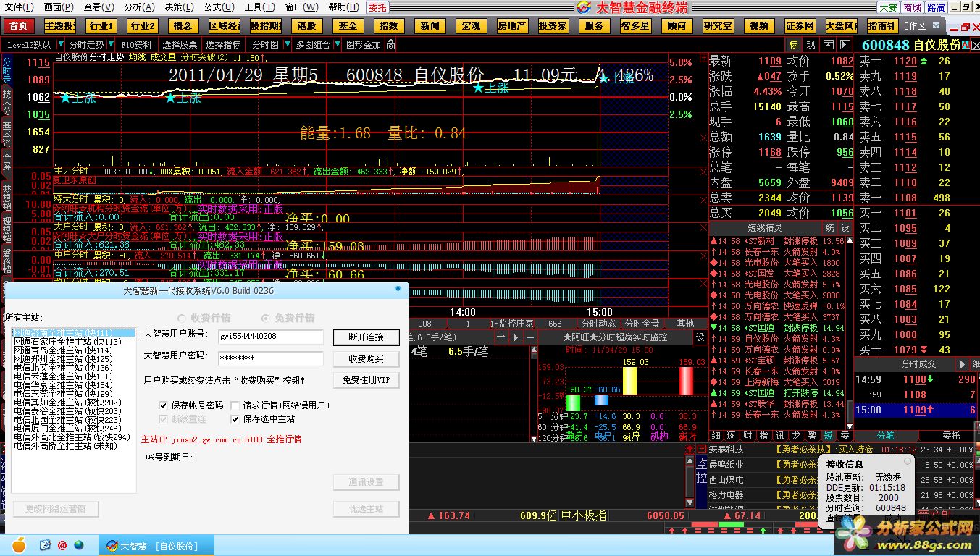Click the 断开连接 button

(367, 337)
